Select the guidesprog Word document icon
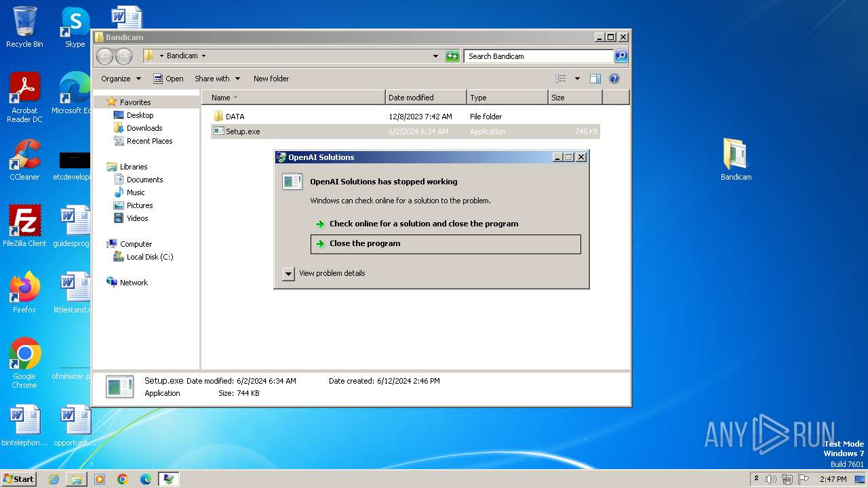This screenshot has height=488, width=868. (x=73, y=226)
